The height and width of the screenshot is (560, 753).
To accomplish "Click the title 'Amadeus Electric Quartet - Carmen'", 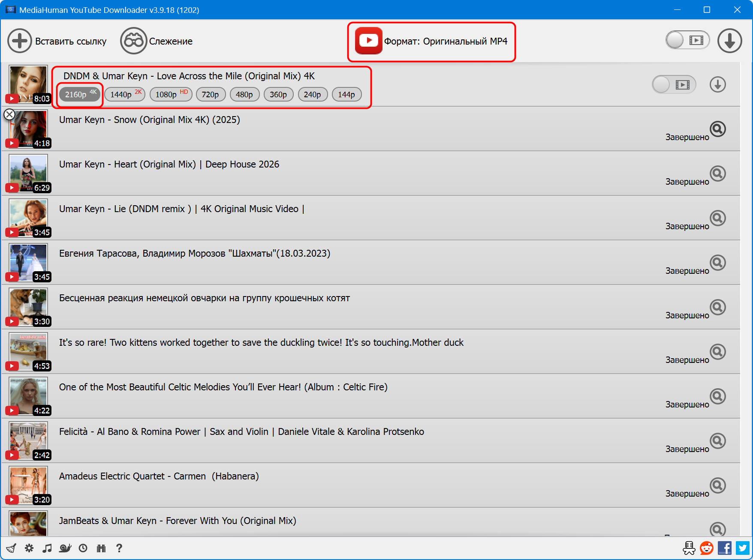I will 133,476.
